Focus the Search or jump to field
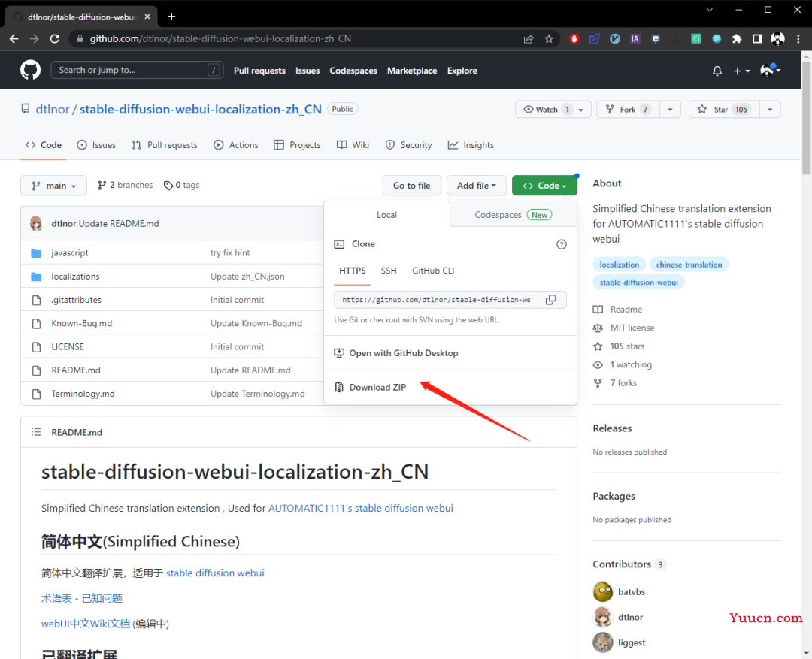 pyautogui.click(x=138, y=70)
